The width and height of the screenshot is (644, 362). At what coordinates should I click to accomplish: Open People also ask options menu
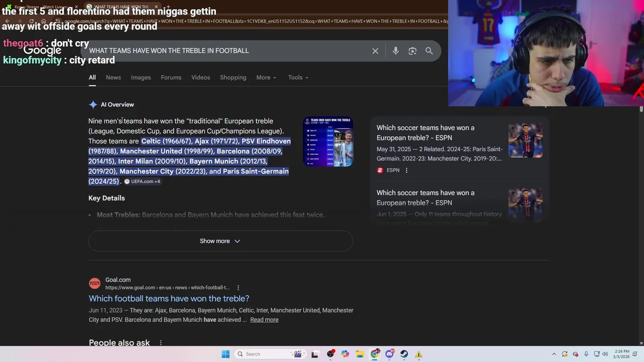160,343
